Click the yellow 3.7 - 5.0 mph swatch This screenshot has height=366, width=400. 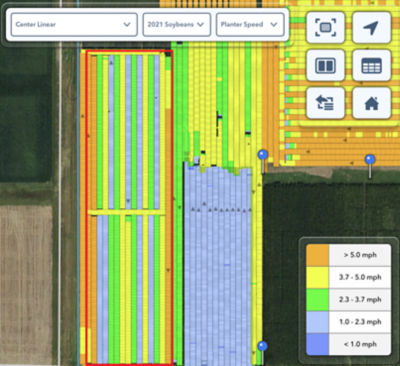(317, 277)
